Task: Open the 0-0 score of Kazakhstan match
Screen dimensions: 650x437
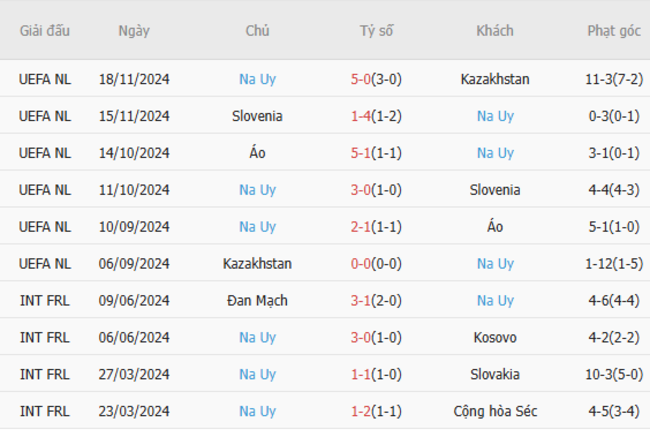Action: tap(362, 264)
